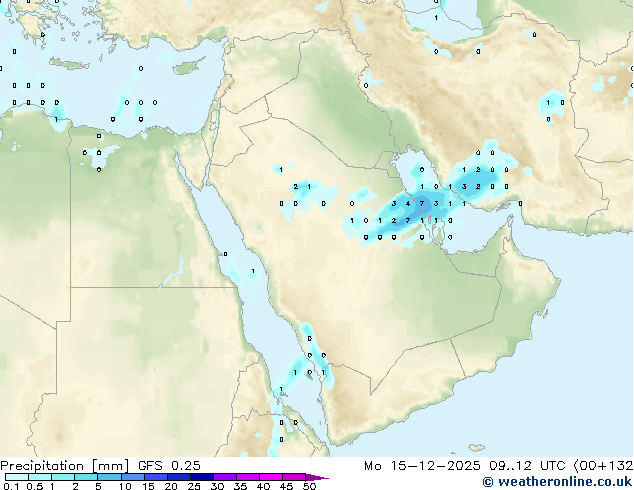Click the '7' value right of the '4'
The width and height of the screenshot is (634, 490).
point(422,203)
